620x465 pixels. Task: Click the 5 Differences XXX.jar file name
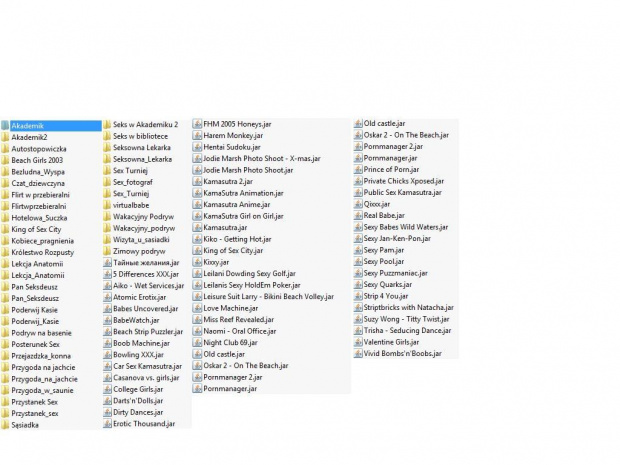click(x=146, y=274)
